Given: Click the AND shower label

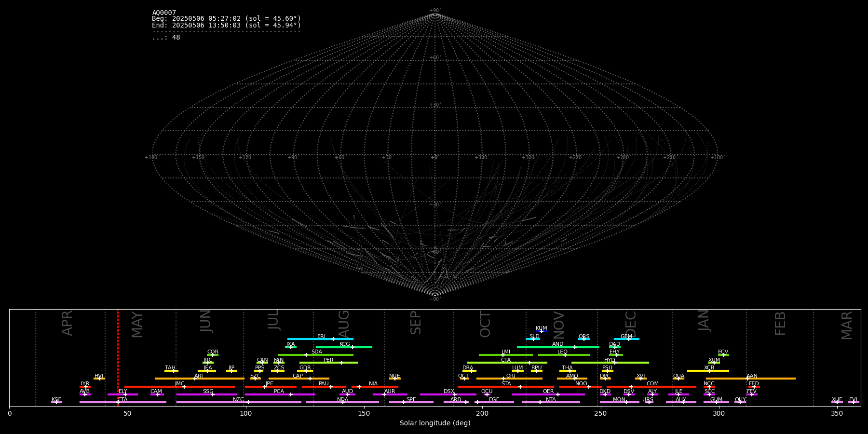Looking at the screenshot, I should (558, 344).
